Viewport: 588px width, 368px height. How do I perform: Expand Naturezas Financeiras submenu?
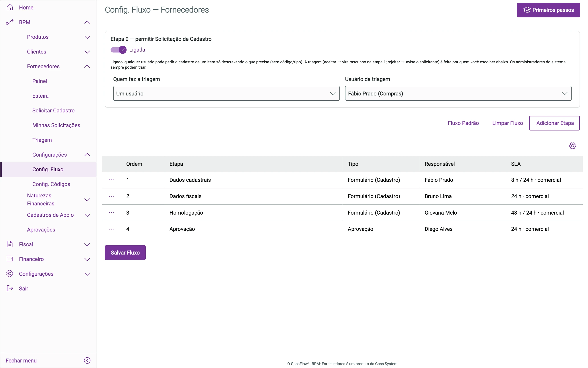coord(87,200)
